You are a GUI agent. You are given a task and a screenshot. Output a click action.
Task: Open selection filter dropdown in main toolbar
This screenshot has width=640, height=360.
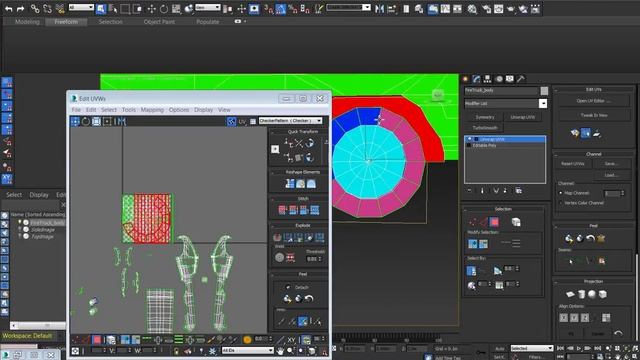[81, 8]
